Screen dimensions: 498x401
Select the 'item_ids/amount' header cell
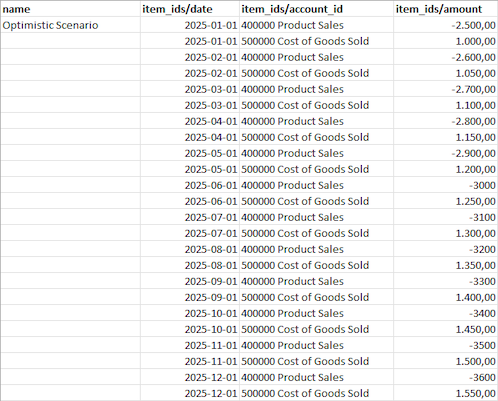[x=445, y=9]
